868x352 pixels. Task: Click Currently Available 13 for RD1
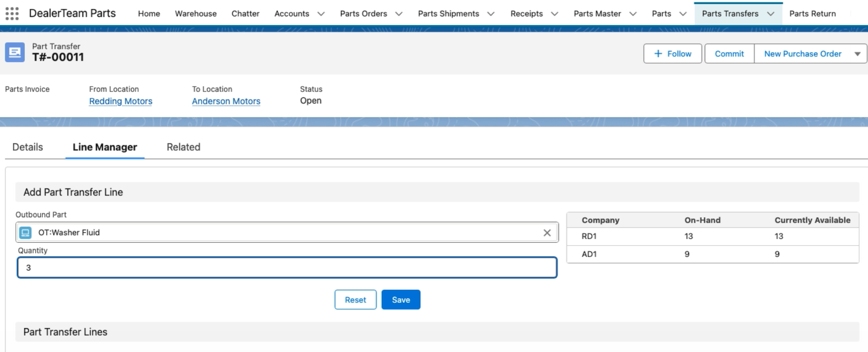click(779, 236)
